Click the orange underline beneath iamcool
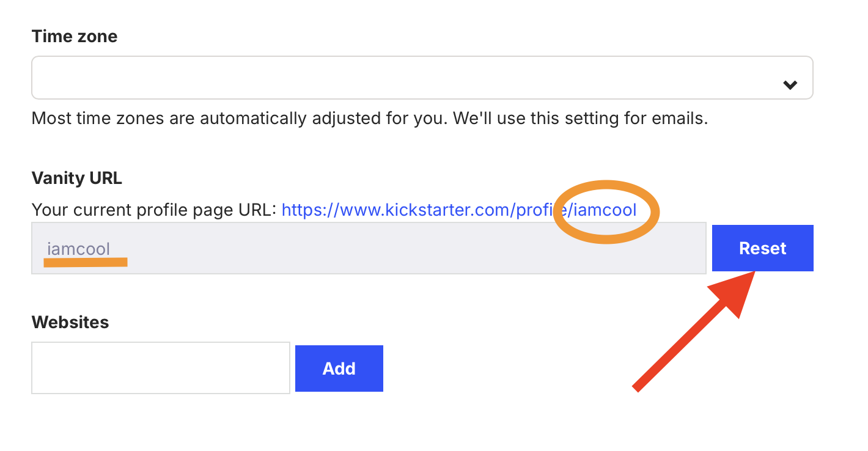The image size is (868, 451). tap(86, 262)
